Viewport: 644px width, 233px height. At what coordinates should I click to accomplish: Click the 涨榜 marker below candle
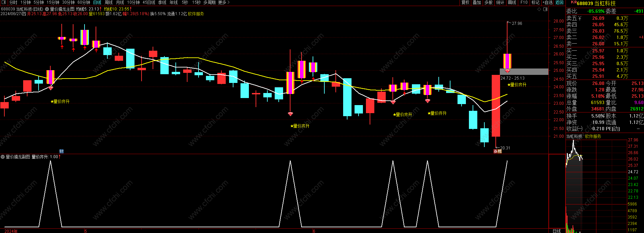[497, 151]
